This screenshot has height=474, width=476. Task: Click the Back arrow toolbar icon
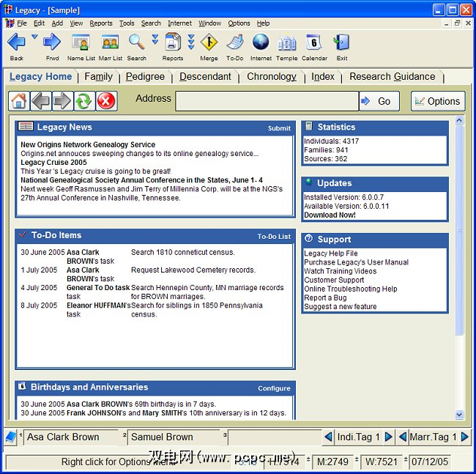click(x=16, y=42)
